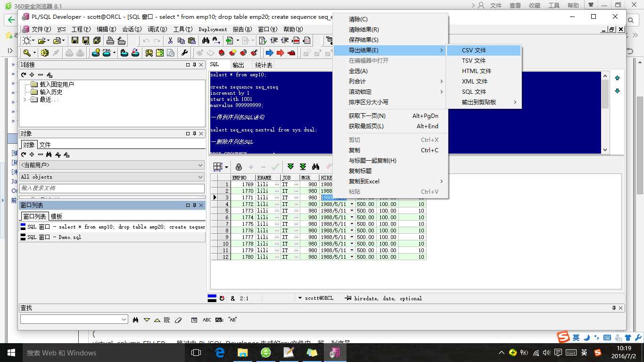Click the Find text input field
644x362 pixels.
(x=70, y=320)
